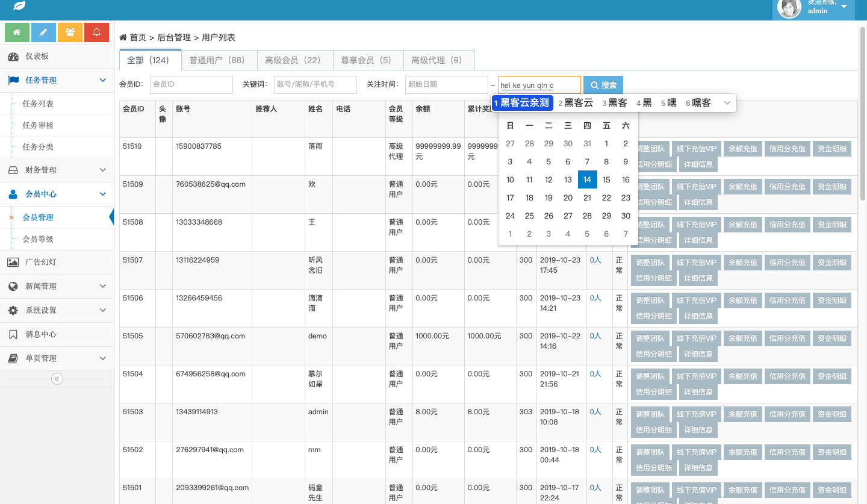Open the 仪表板 dashboard item

37,56
